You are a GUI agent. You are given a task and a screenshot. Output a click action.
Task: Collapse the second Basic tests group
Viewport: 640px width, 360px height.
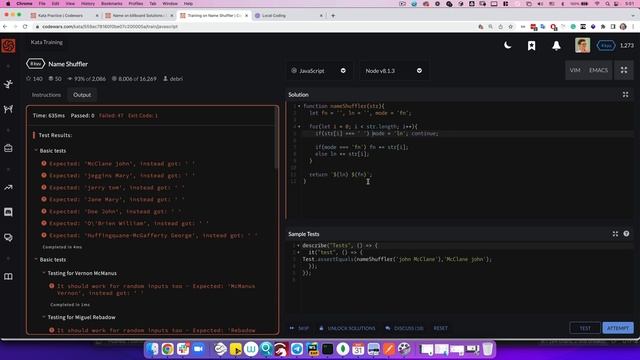36,260
